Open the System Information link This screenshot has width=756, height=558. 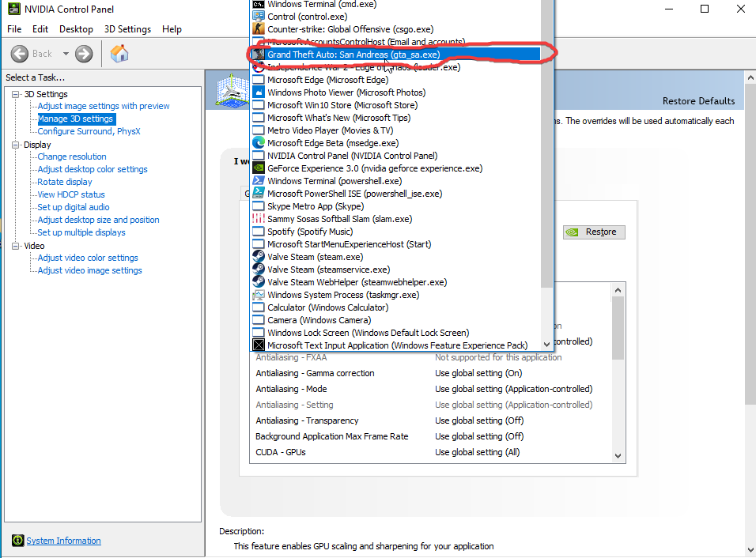pyautogui.click(x=63, y=541)
